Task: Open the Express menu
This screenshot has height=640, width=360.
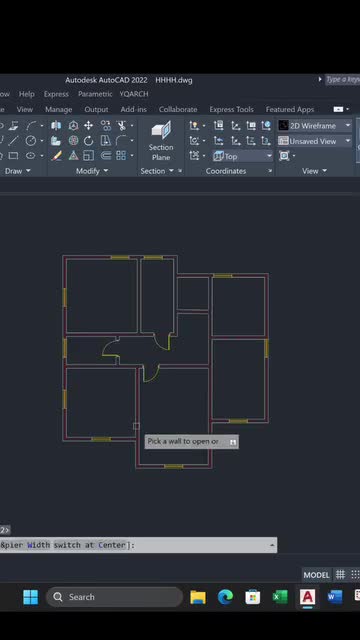Action: 56,94
